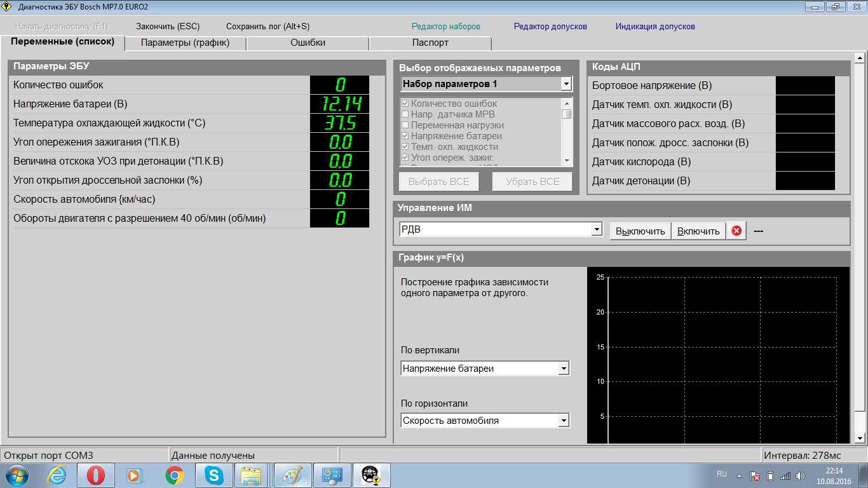Open Google Chrome from the taskbar
The image size is (868, 488).
coord(174,475)
